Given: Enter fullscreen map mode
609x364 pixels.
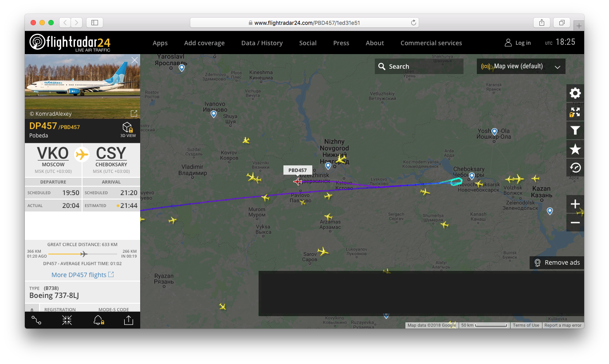Looking at the screenshot, I should (x=575, y=112).
